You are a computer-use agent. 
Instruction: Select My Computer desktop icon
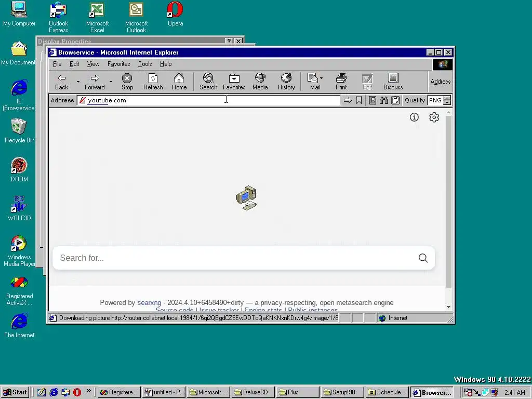click(19, 14)
